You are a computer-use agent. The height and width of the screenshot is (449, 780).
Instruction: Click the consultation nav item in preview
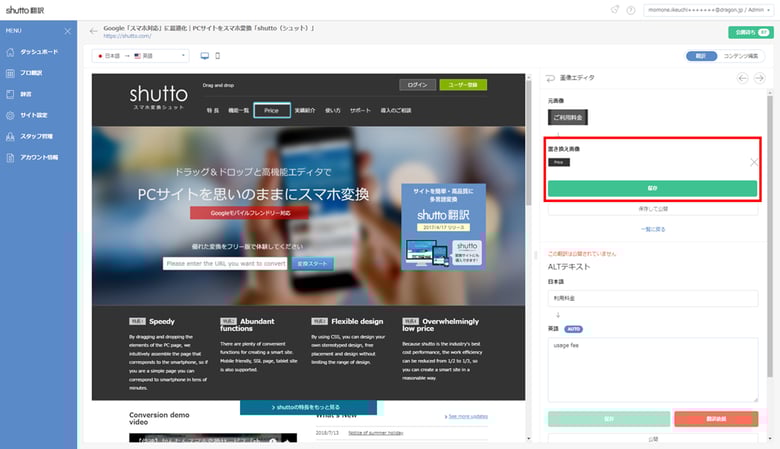(395, 110)
